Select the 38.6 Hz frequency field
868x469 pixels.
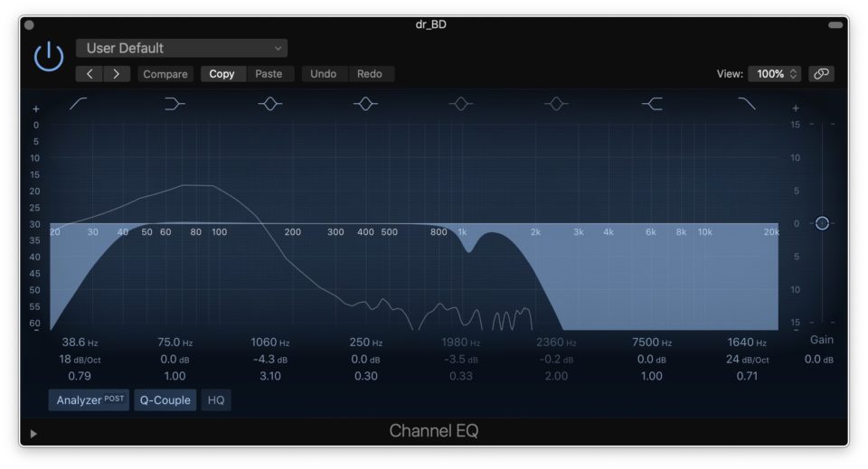80,342
